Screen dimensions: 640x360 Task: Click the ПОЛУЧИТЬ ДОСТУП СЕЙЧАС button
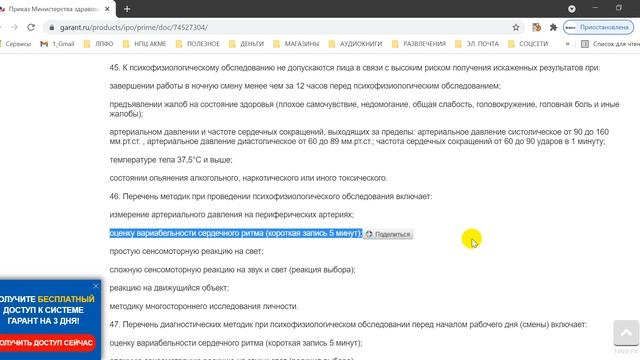point(47,343)
